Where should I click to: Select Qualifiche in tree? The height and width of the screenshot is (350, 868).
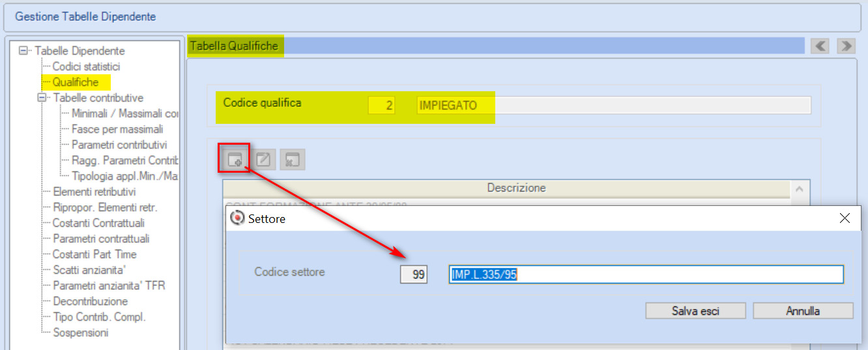(76, 82)
